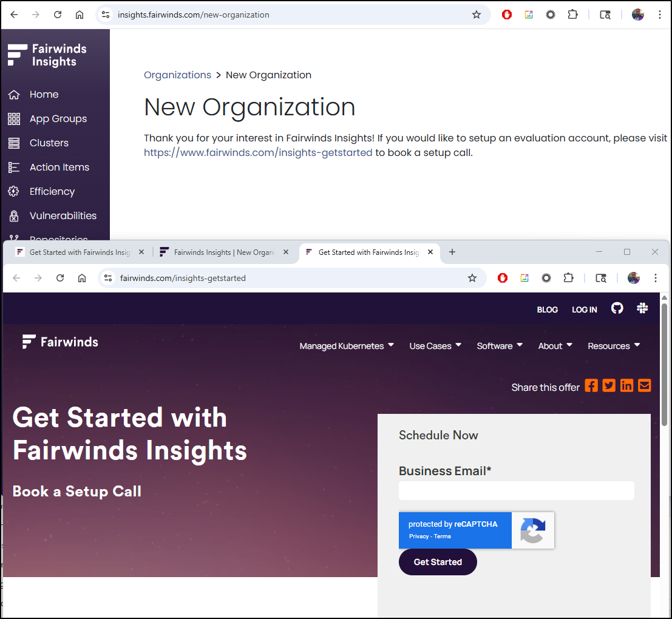Go back in the top browser window
This screenshot has width=672, height=619.
pos(14,15)
